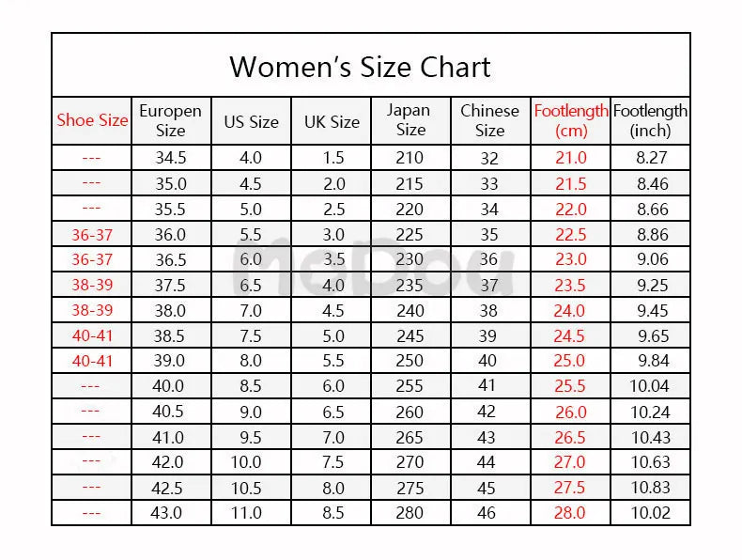Click the UK Size header cell
742x560 pixels.
coord(332,122)
